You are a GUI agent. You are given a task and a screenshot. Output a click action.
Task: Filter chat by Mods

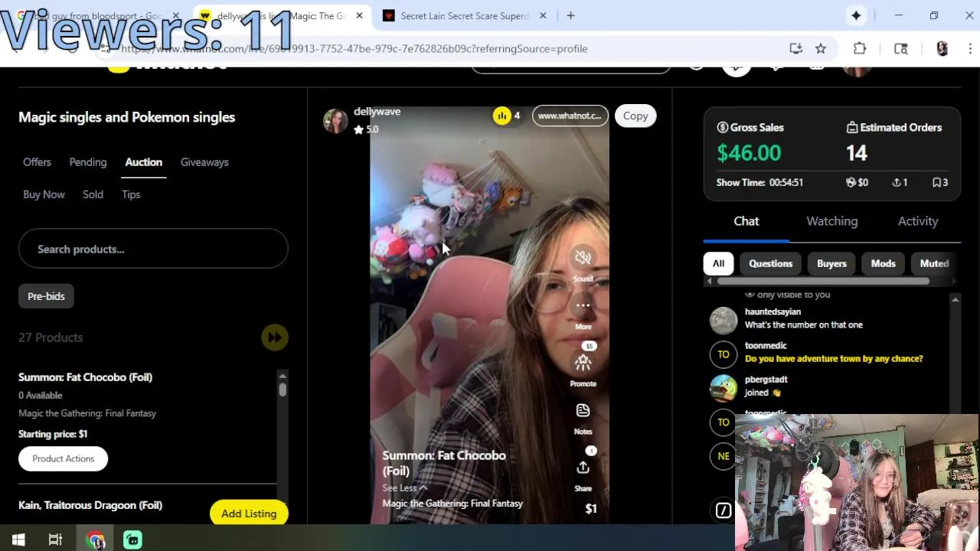click(x=883, y=263)
